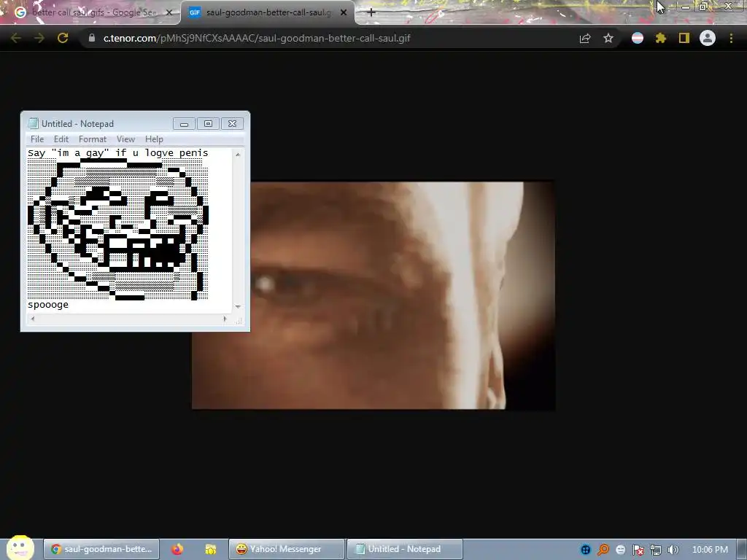Open Notepad Edit menu
The height and width of the screenshot is (560, 747).
click(61, 139)
